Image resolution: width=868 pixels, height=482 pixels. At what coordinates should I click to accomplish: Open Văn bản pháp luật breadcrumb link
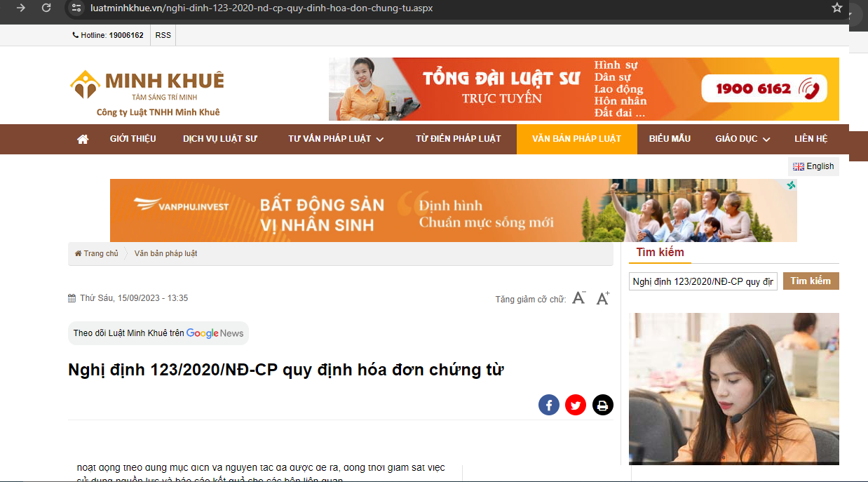(x=165, y=253)
